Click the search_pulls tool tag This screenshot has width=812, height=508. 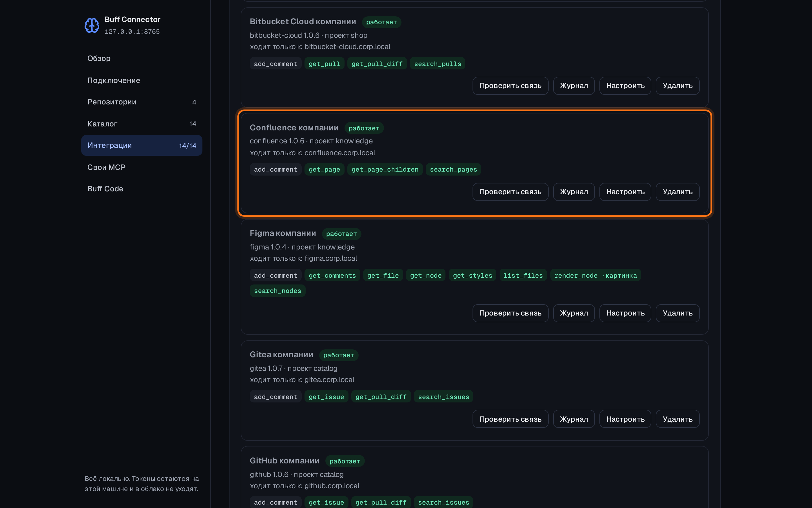438,64
